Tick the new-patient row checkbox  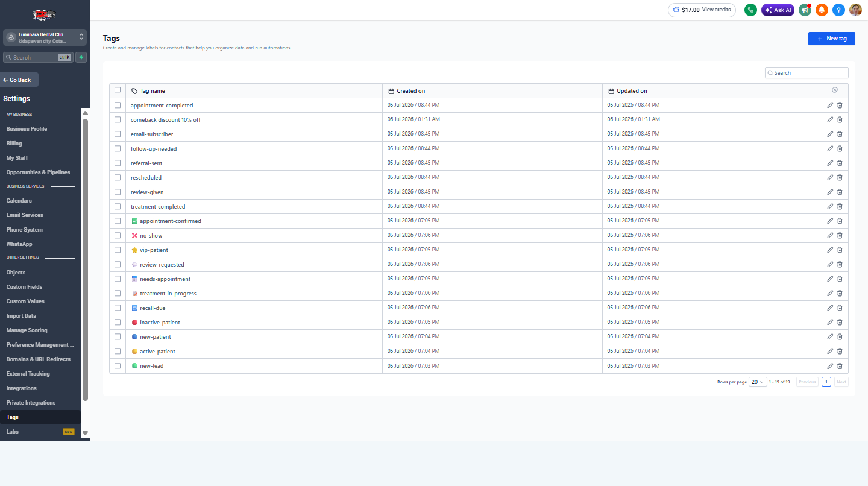click(x=118, y=337)
